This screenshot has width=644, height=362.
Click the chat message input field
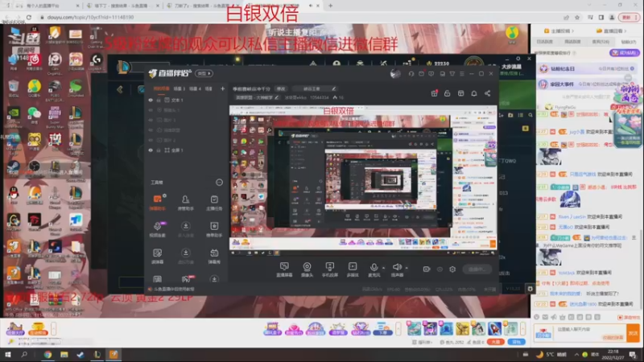590,333
